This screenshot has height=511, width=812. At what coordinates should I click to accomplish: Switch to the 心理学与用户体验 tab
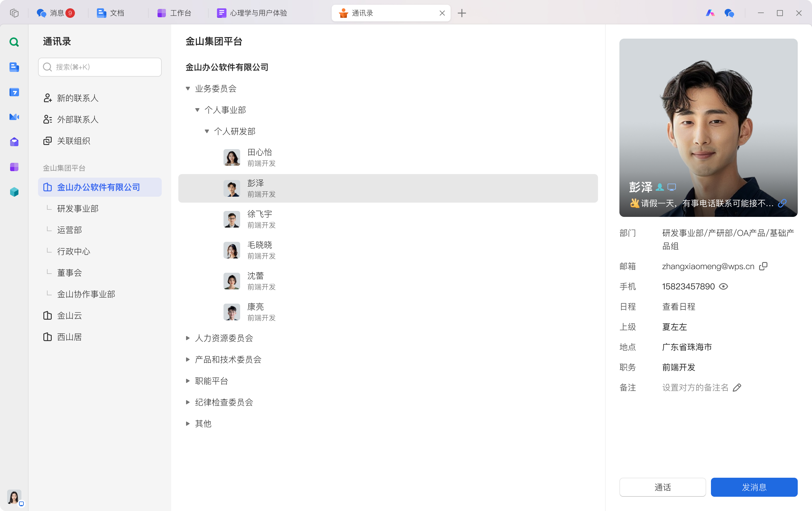252,13
